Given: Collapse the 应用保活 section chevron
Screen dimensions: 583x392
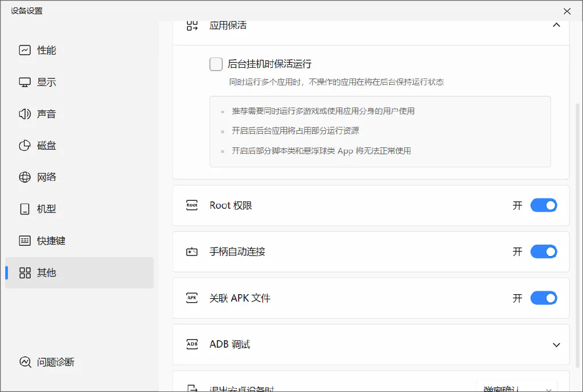Looking at the screenshot, I should point(556,25).
